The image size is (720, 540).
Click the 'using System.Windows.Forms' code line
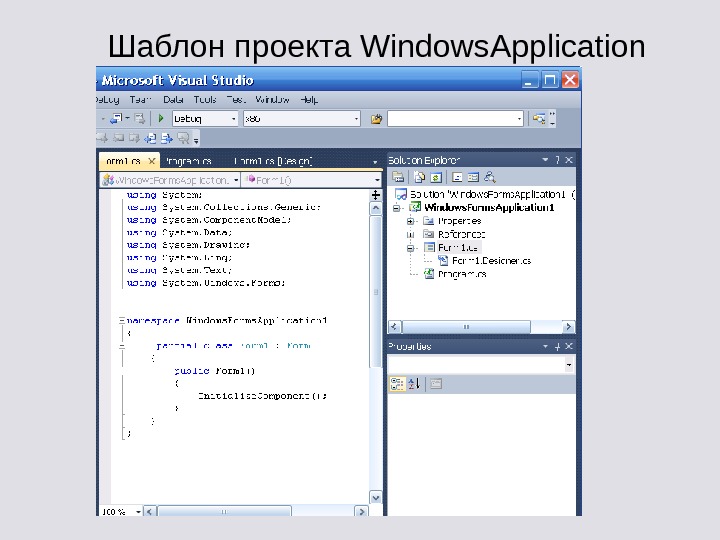(x=206, y=283)
